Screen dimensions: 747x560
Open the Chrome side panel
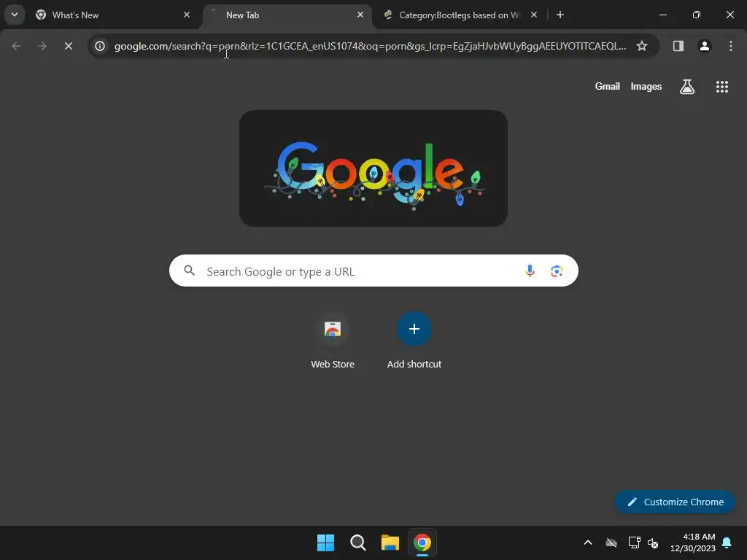pos(678,46)
